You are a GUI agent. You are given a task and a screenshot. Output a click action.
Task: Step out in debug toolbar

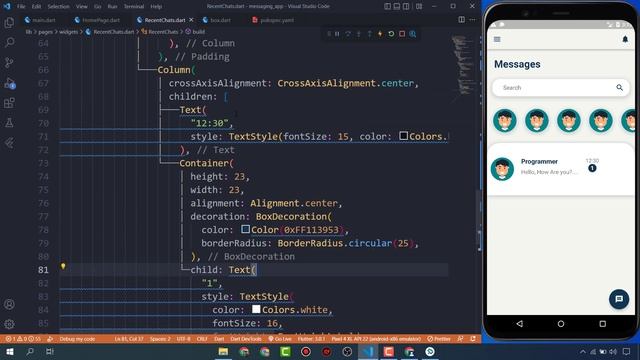pyautogui.click(x=369, y=34)
